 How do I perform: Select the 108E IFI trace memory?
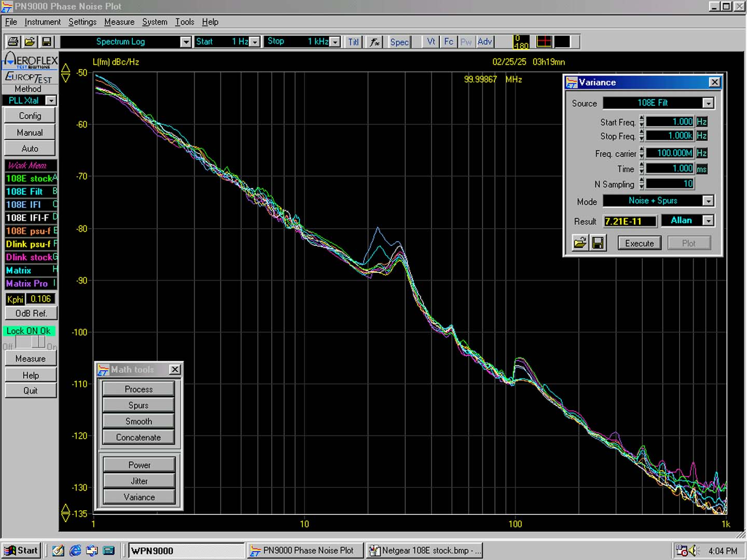pos(31,205)
